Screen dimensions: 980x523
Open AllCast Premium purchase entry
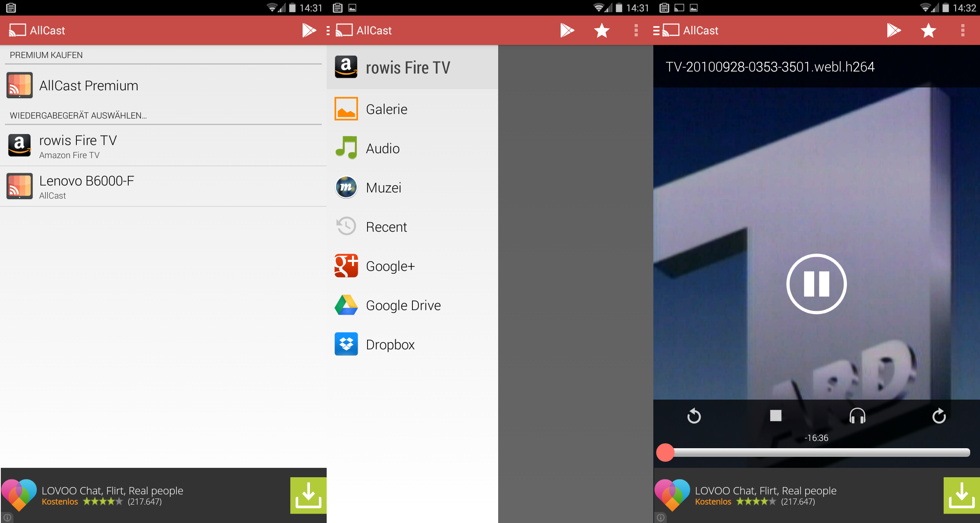click(x=163, y=85)
